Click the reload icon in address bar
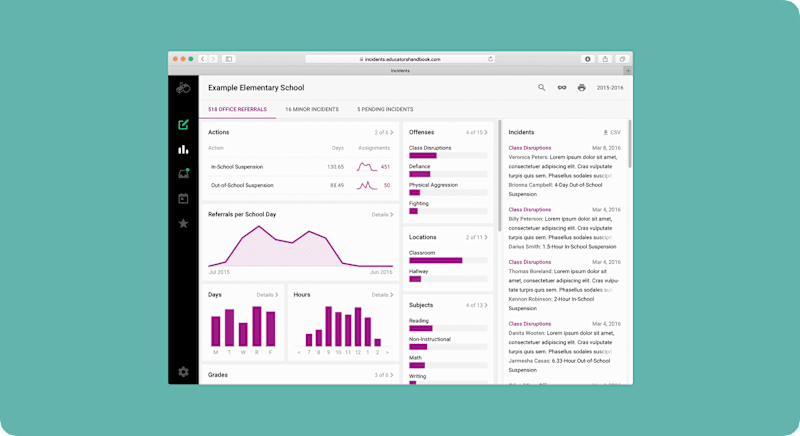The height and width of the screenshot is (436, 800). (x=490, y=59)
